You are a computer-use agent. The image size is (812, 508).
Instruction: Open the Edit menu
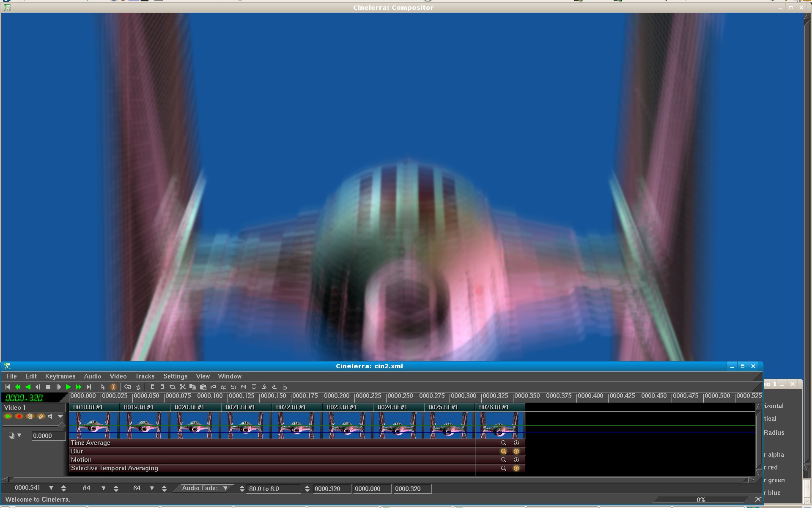tap(31, 376)
